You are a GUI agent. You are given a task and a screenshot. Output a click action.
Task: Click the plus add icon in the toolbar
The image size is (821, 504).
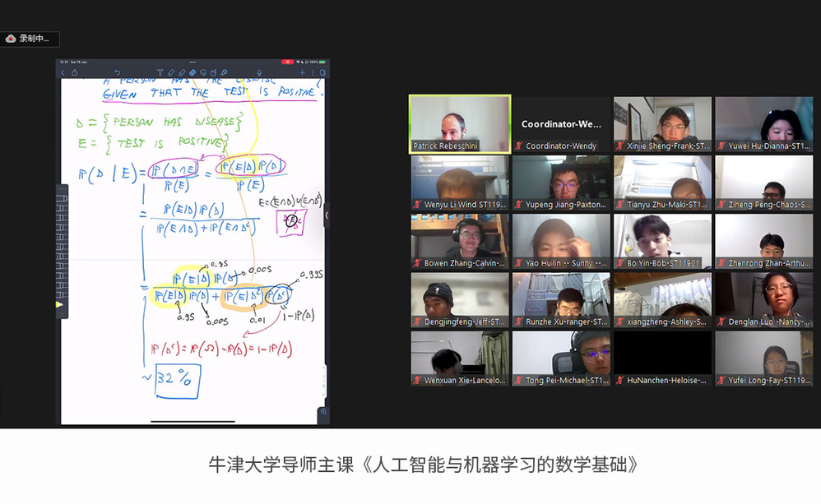coord(302,72)
